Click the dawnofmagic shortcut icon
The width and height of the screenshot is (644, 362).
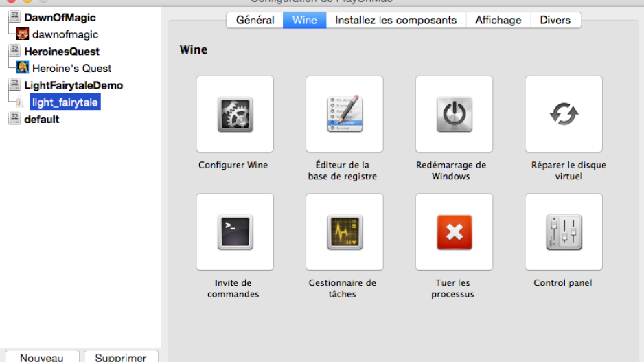click(22, 34)
